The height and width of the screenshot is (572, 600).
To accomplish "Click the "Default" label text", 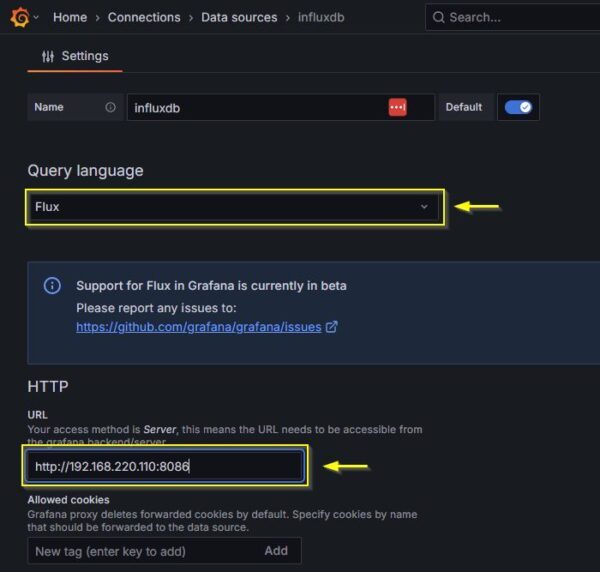I will [464, 107].
